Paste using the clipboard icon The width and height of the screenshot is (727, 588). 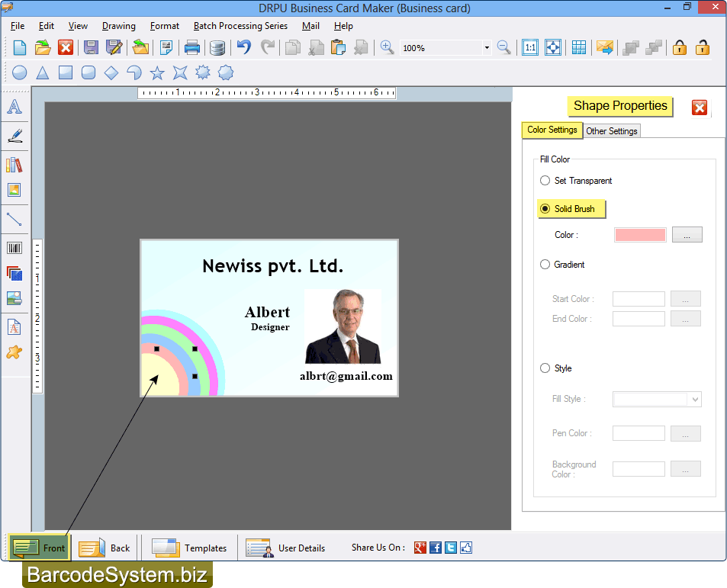coord(338,48)
